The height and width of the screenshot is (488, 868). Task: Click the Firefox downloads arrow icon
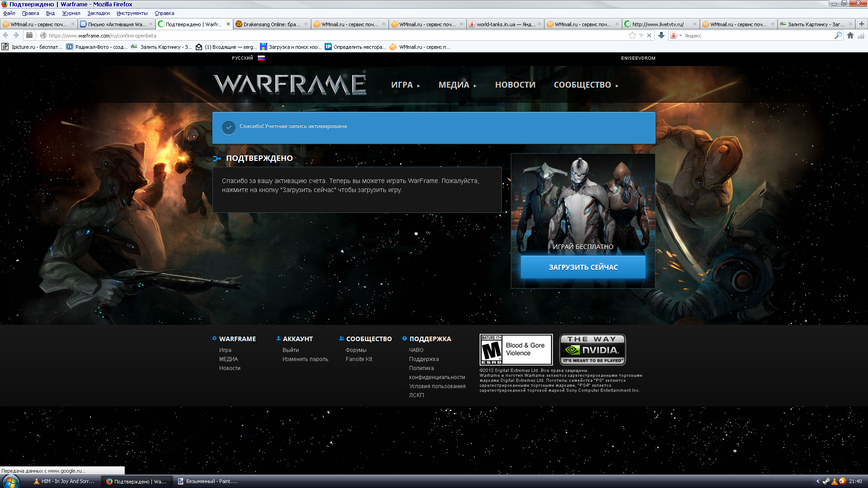tap(661, 35)
